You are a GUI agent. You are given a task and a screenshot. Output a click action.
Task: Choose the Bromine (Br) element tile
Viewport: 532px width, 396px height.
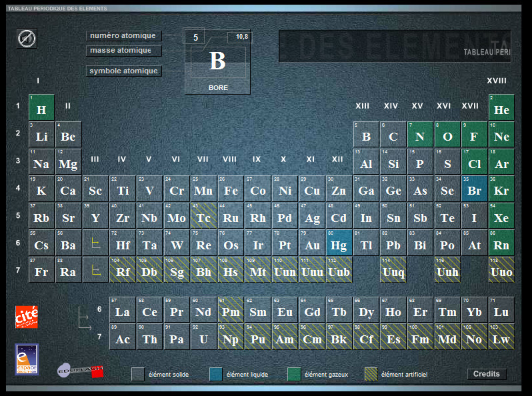tap(474, 189)
